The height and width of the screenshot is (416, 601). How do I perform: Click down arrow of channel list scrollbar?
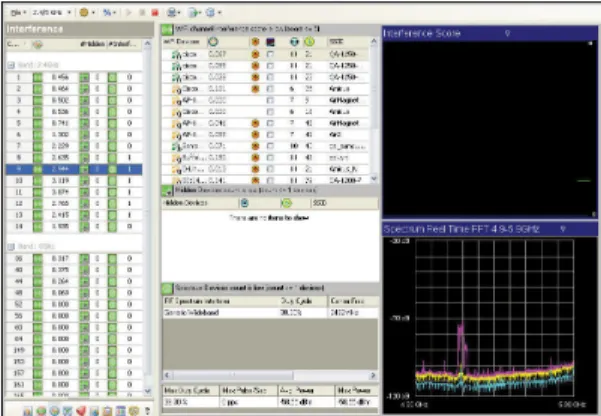click(148, 391)
